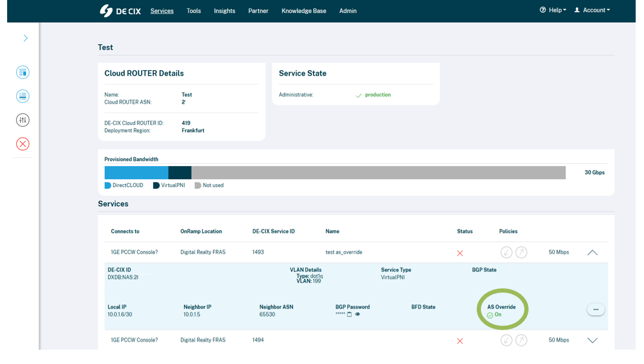Click outbound policy icon for service 1494
Screen dimensions: 644x364
point(521,340)
